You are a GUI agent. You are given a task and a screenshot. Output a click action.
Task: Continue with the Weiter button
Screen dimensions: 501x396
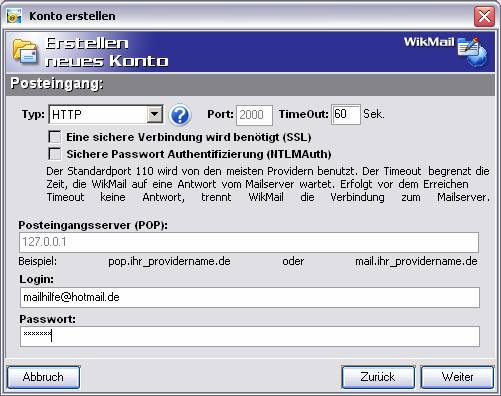coord(457,377)
